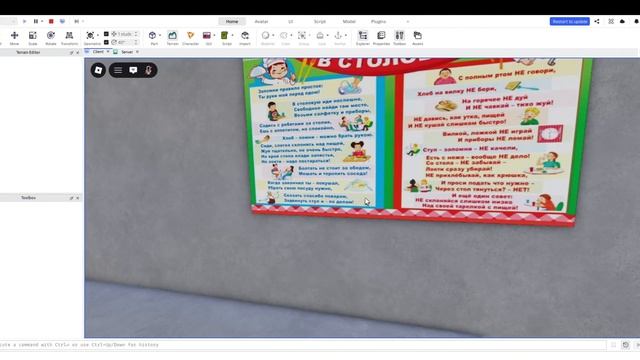Undock the Toolbox panel
The height and width of the screenshot is (360, 640).
pyautogui.click(x=71, y=198)
